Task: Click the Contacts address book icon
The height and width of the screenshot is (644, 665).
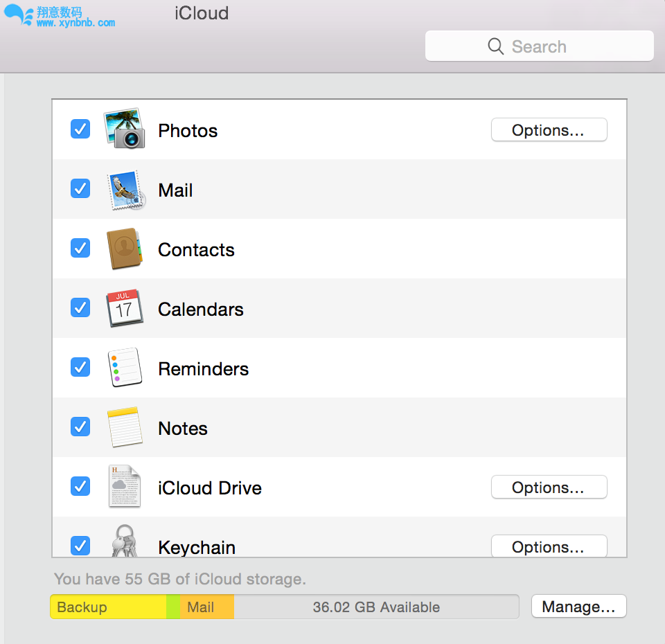Action: pyautogui.click(x=124, y=249)
